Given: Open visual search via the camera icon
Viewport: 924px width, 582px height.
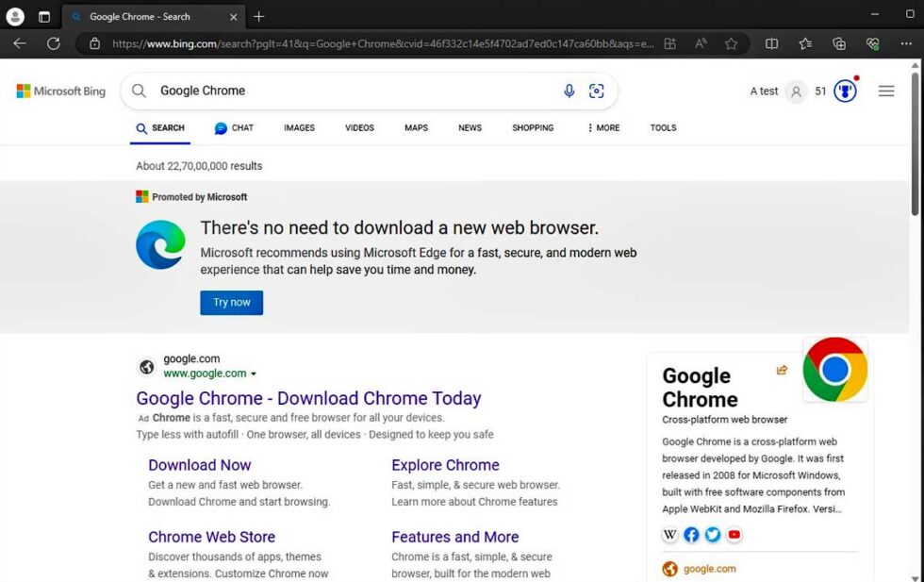Looking at the screenshot, I should [597, 91].
